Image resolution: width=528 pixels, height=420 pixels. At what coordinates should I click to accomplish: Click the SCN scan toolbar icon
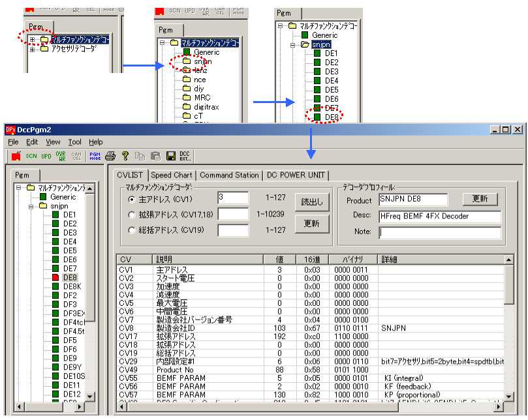coord(31,156)
